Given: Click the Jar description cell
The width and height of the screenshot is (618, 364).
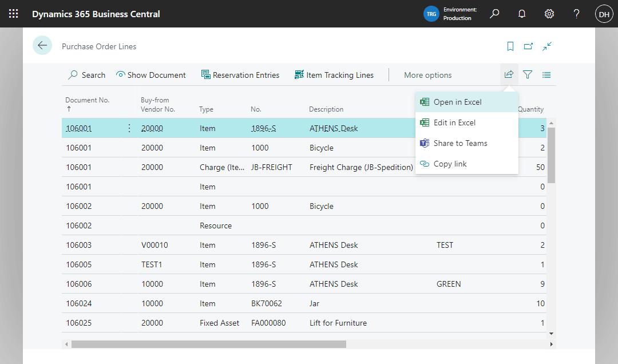Looking at the screenshot, I should pyautogui.click(x=315, y=303).
